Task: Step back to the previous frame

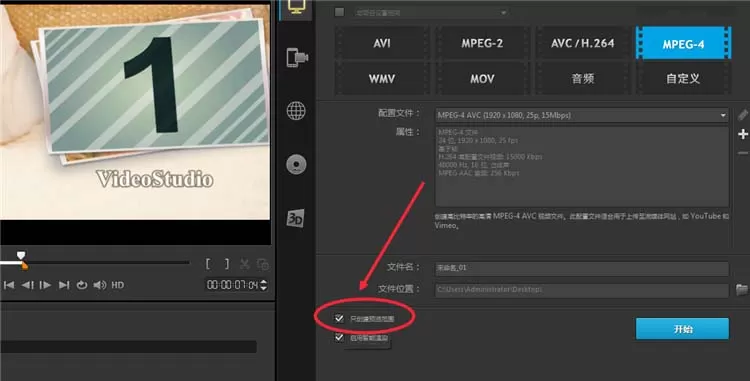Action: point(27,285)
